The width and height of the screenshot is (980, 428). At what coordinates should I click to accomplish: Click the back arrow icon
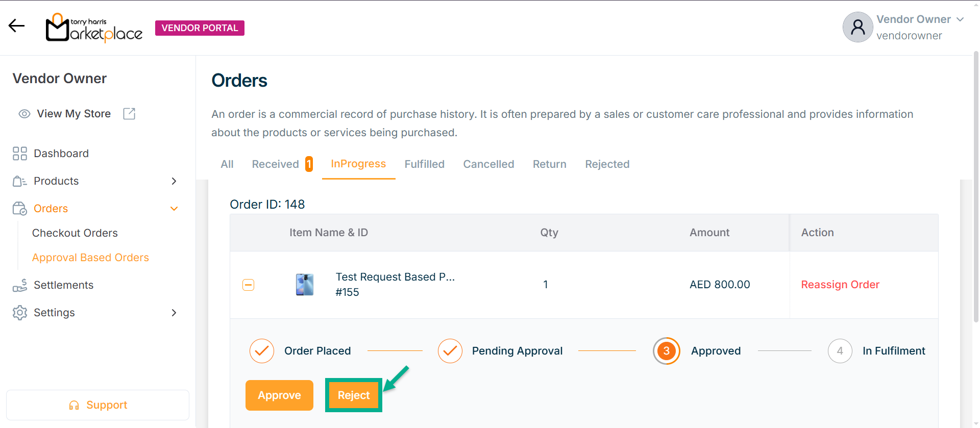point(17,26)
